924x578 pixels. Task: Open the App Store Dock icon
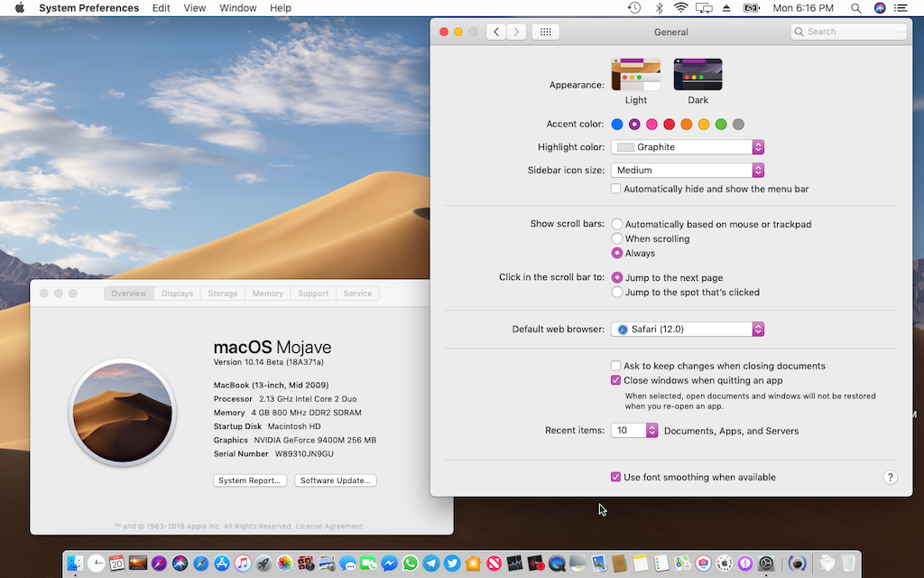[x=222, y=564]
